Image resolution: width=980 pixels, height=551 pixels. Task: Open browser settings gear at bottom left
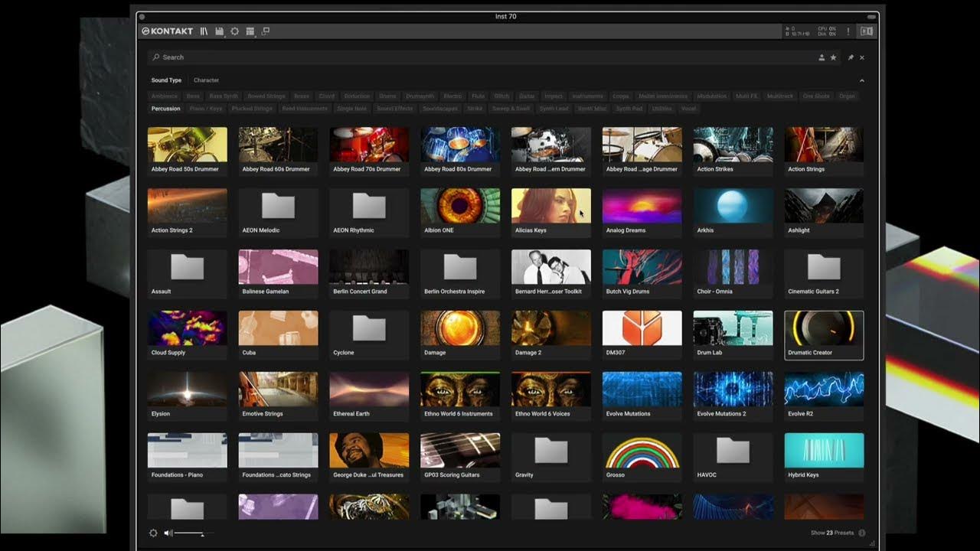click(153, 533)
